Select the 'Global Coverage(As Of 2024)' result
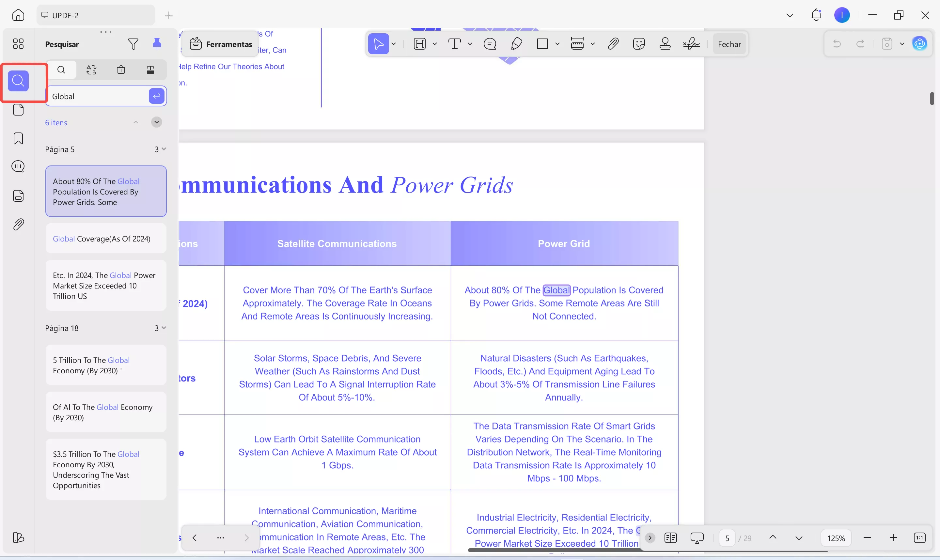The width and height of the screenshot is (940, 560). tap(106, 239)
